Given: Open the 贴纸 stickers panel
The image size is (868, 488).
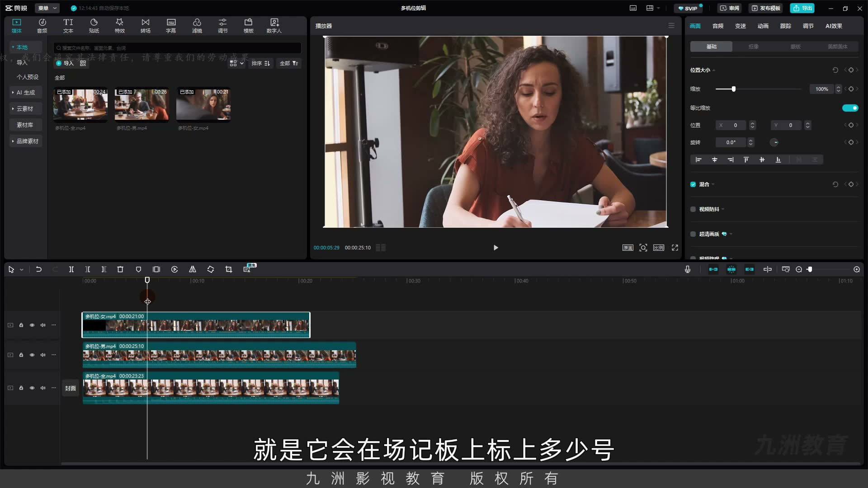Looking at the screenshot, I should pos(94,26).
